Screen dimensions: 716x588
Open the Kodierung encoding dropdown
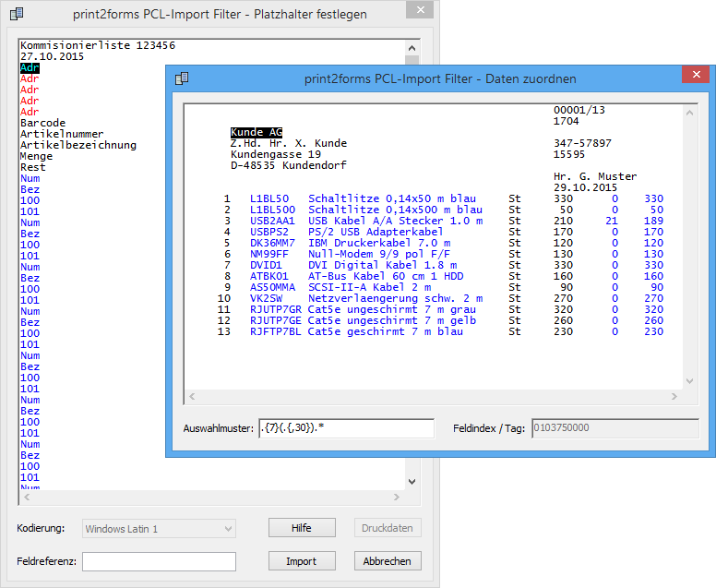(159, 528)
